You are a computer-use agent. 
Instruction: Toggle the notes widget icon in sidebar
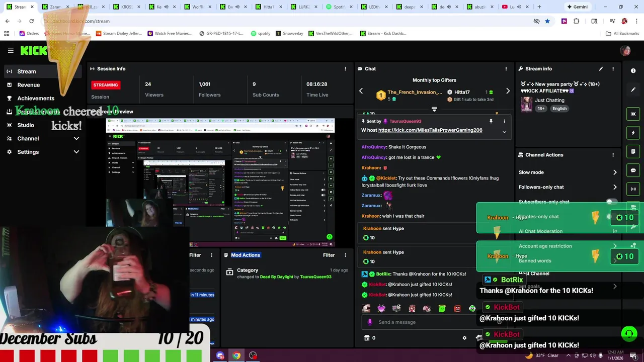(633, 151)
